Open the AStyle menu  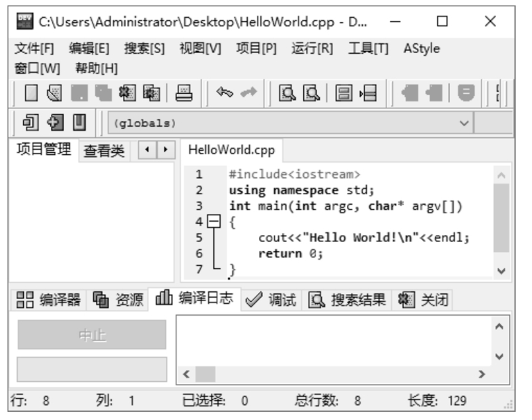point(422,48)
